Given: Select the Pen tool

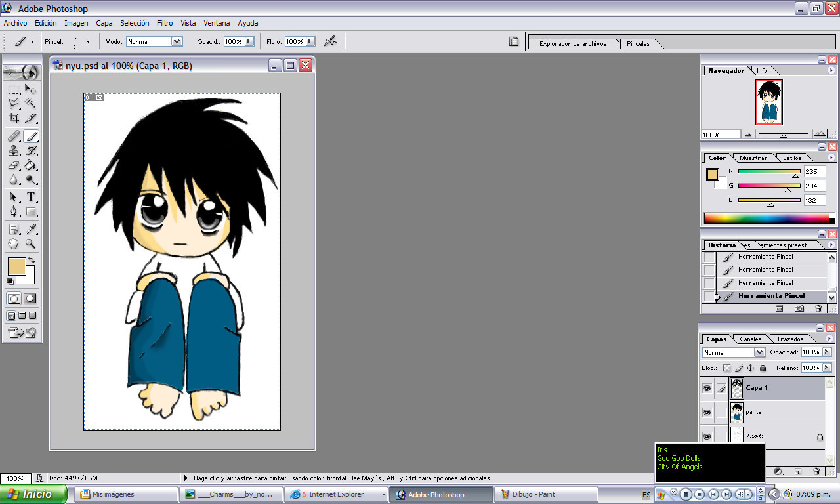Looking at the screenshot, I should (x=13, y=212).
